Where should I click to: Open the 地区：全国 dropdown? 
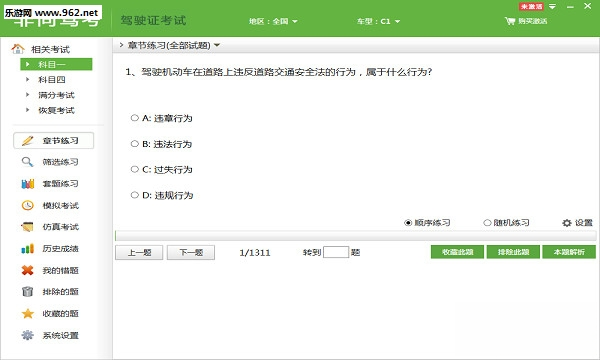(x=273, y=21)
